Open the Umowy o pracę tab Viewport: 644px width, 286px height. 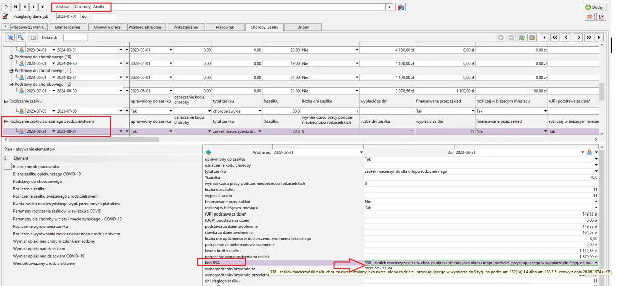pos(107,27)
